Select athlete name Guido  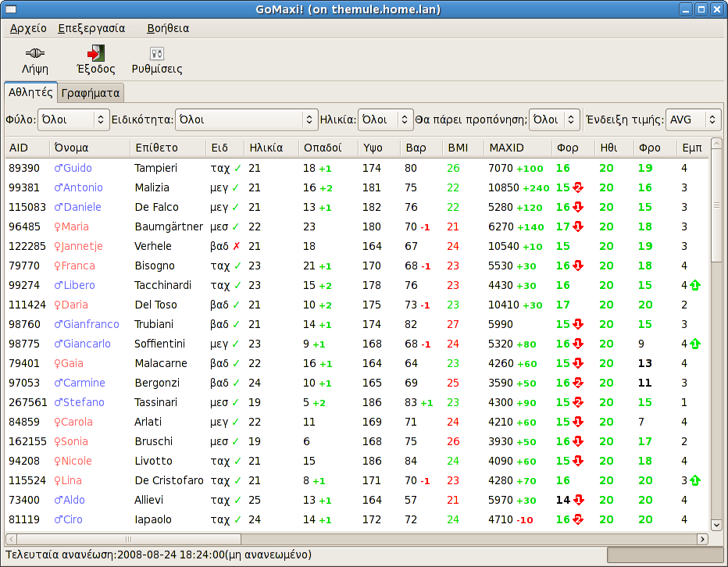tap(77, 168)
